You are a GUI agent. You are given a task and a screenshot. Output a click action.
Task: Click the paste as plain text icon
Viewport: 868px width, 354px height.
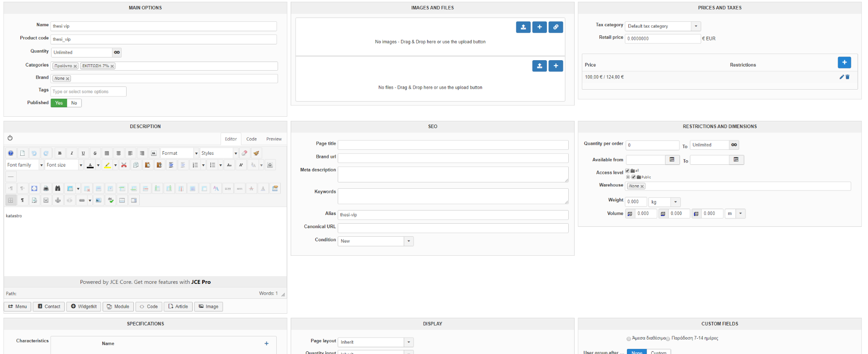tap(159, 165)
